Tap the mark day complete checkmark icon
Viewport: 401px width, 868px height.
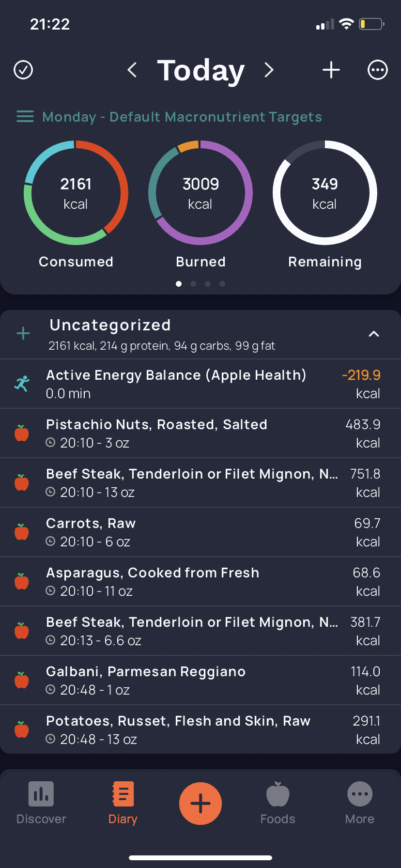coord(23,70)
